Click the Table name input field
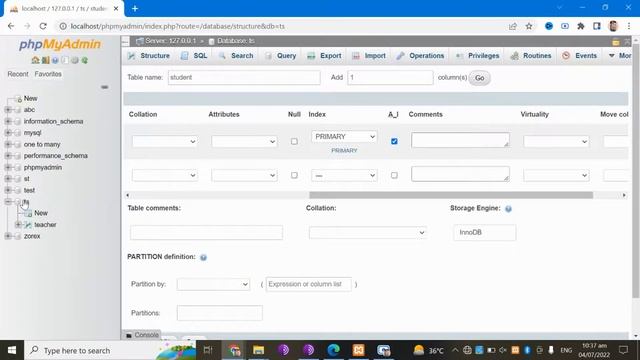 tap(244, 78)
